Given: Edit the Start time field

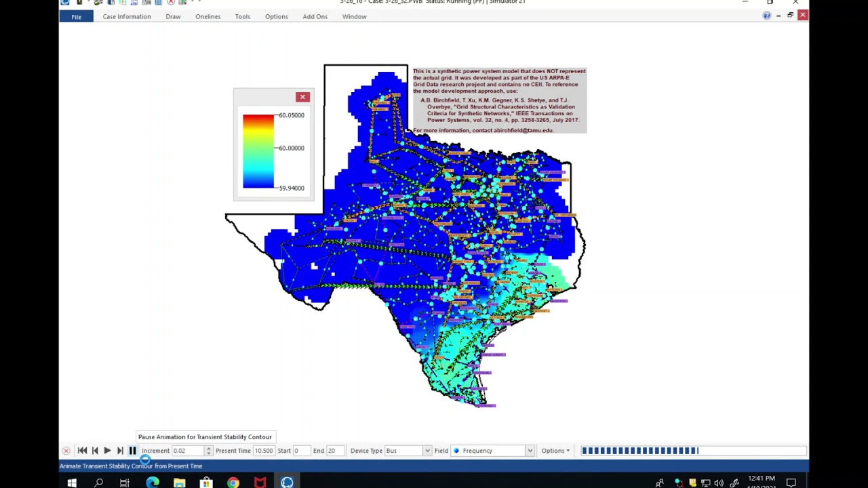Looking at the screenshot, I should pyautogui.click(x=300, y=451).
